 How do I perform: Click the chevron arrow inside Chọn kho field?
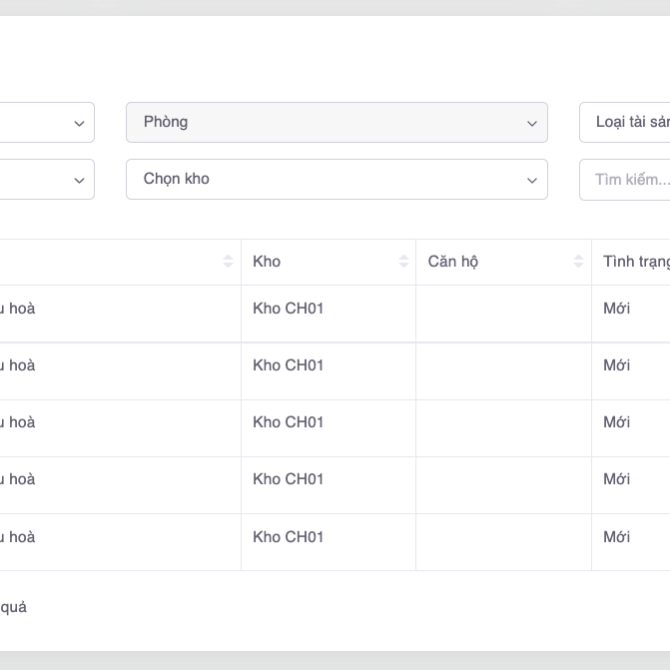[531, 180]
